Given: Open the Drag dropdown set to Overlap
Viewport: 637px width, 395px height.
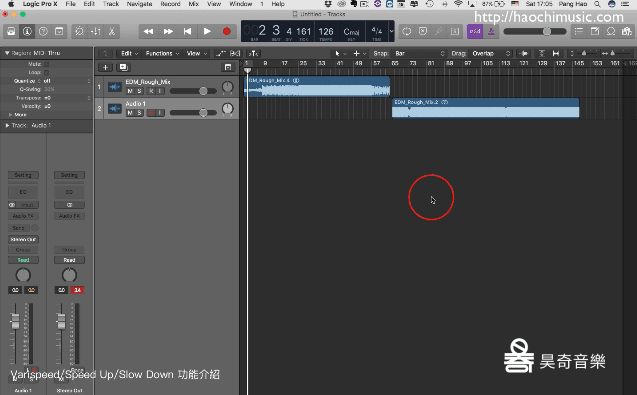Looking at the screenshot, I should coord(491,53).
